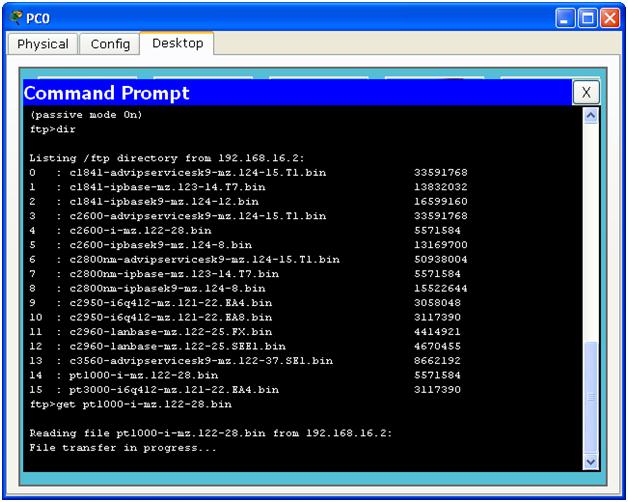Click file c2600-ipbasek9-mz.124-8.bin

pyautogui.click(x=161, y=245)
